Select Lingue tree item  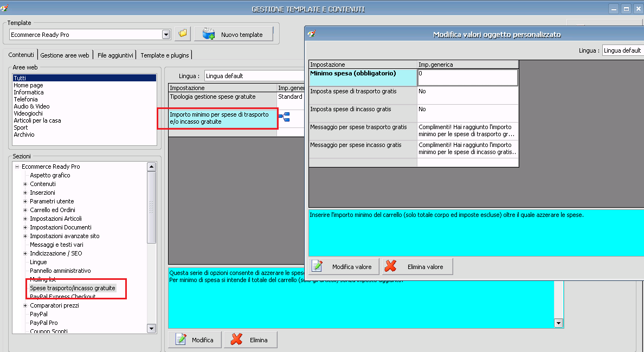(x=38, y=262)
